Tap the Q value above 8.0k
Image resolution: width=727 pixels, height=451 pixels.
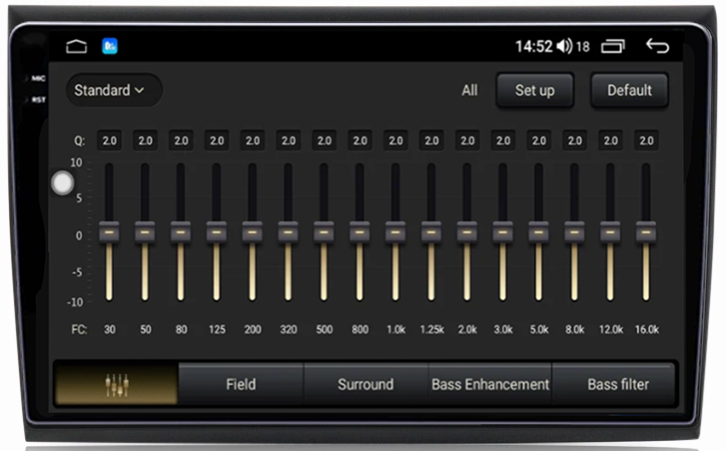(x=574, y=140)
